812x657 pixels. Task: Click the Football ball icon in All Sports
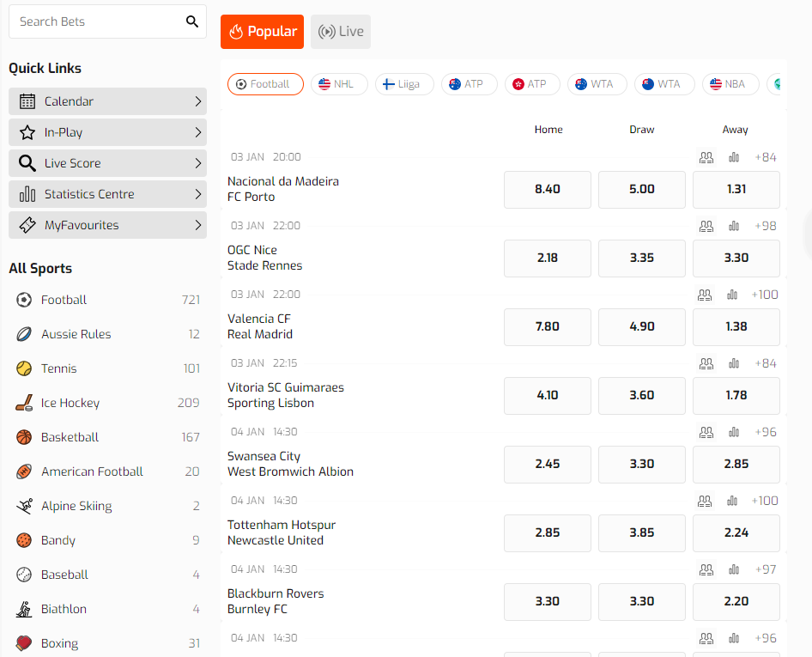[24, 300]
